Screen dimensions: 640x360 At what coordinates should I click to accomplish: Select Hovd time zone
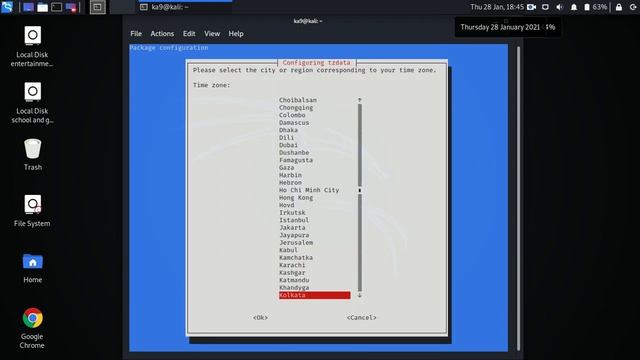pyautogui.click(x=287, y=205)
